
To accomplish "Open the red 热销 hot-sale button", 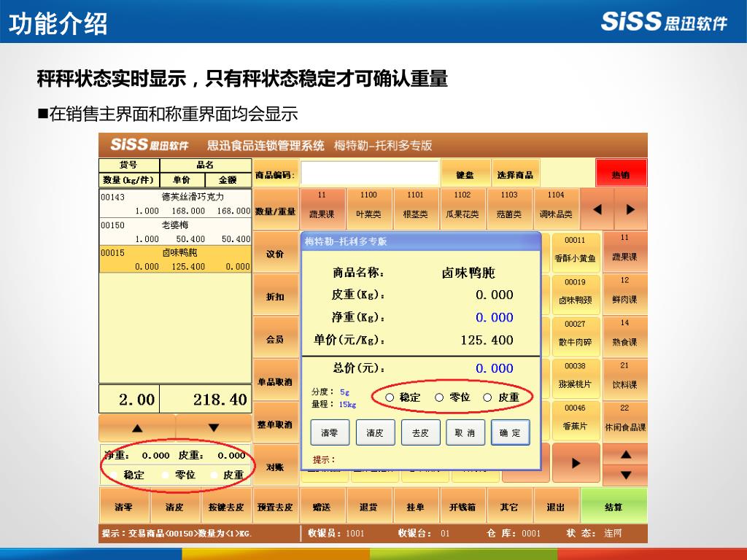I will [x=621, y=174].
